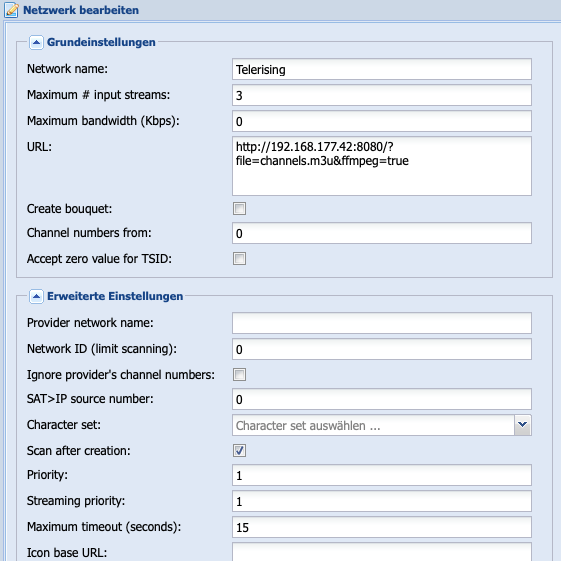Click the Network name field containing Telerising
Screen dimensions: 561x561
pyautogui.click(x=382, y=69)
